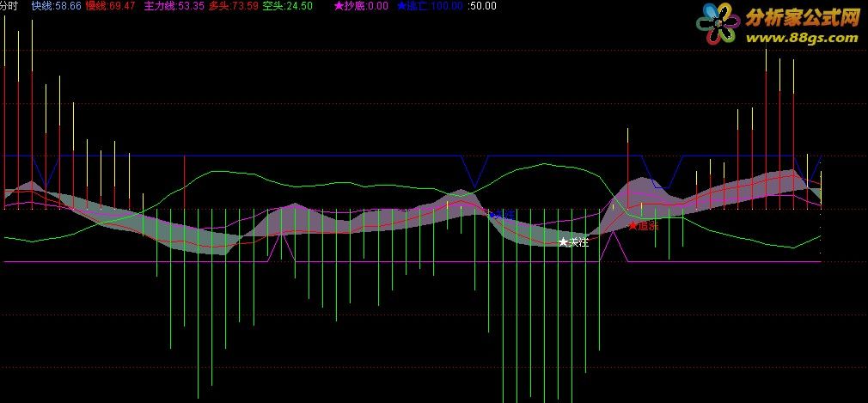
Task: Click the green 空头:24.50 indicator readout
Action: coord(287,7)
